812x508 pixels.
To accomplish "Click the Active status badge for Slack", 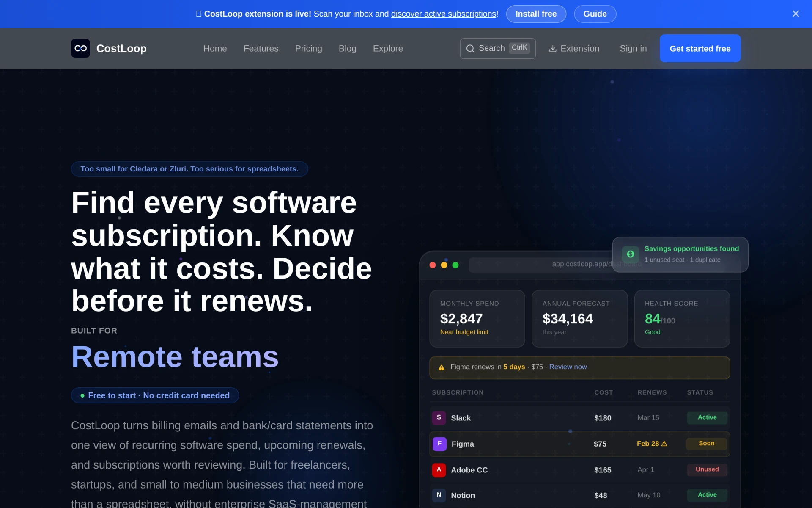I will (x=707, y=417).
